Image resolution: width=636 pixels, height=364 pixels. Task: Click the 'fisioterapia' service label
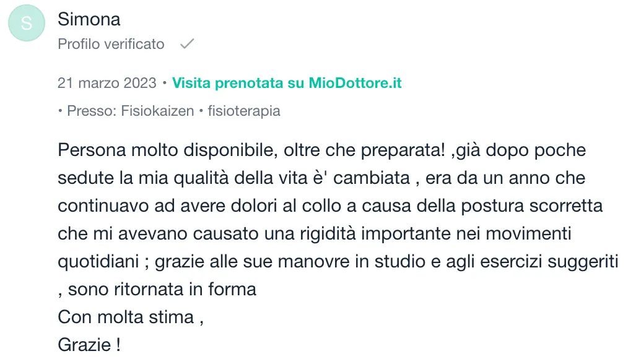[244, 111]
